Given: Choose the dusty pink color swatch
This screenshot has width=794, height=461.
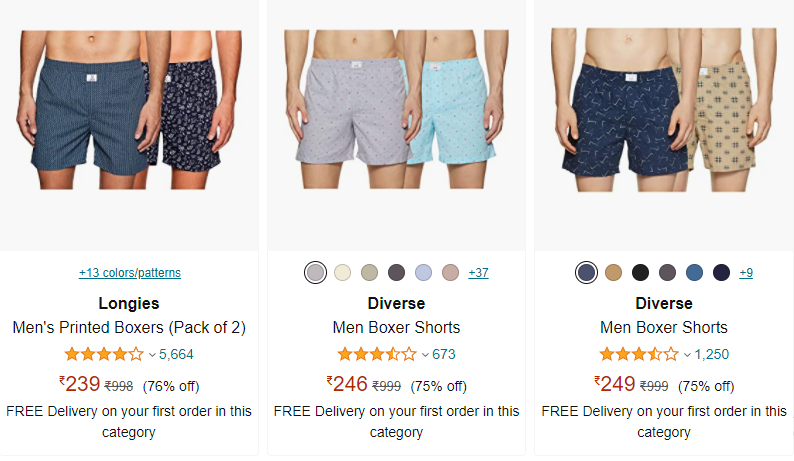Looking at the screenshot, I should pyautogui.click(x=450, y=273).
